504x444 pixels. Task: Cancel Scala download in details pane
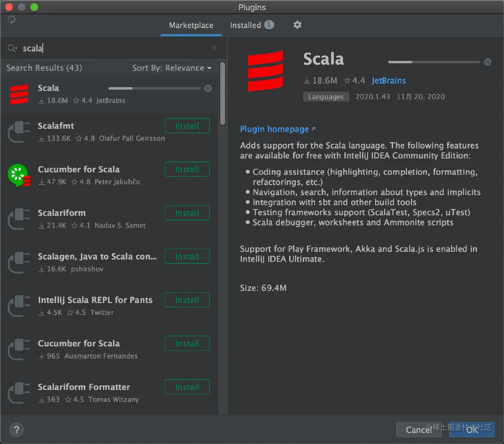(x=488, y=62)
